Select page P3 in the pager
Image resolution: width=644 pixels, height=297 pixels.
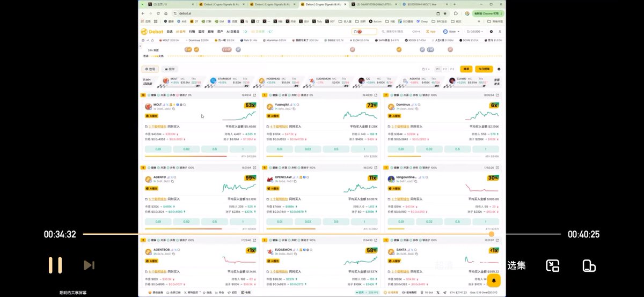[x=452, y=69]
